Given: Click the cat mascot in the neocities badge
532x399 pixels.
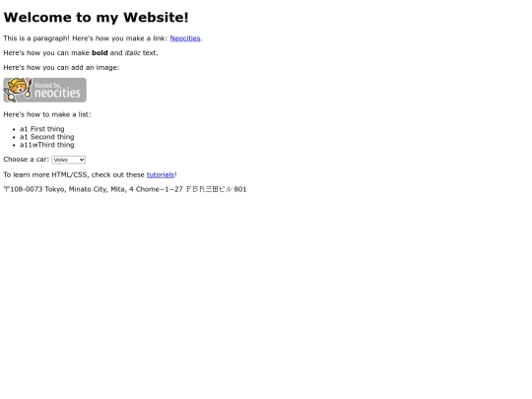Looking at the screenshot, I should coord(18,90).
